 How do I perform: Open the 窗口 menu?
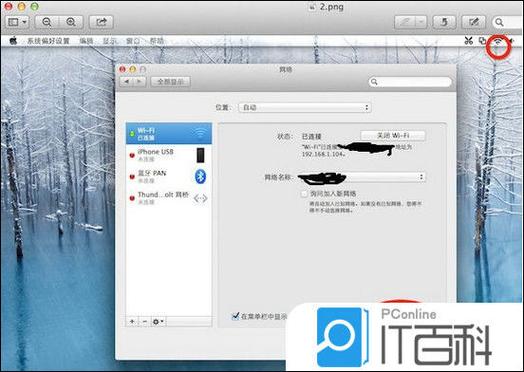tap(133, 41)
